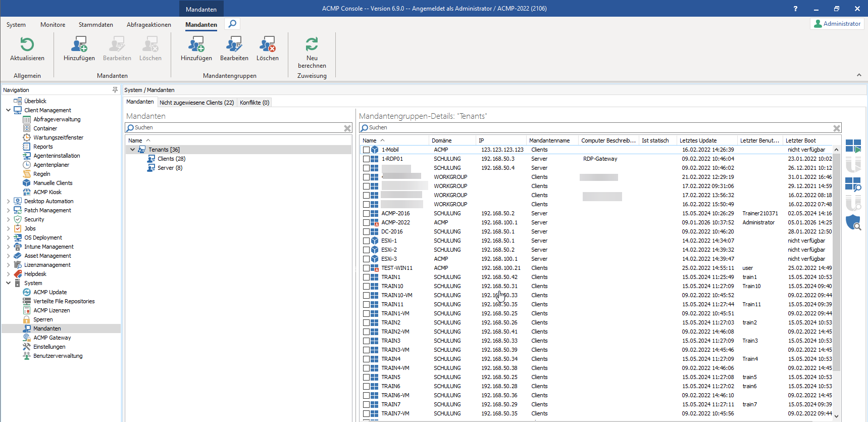Click the Administrator user button

tap(837, 24)
